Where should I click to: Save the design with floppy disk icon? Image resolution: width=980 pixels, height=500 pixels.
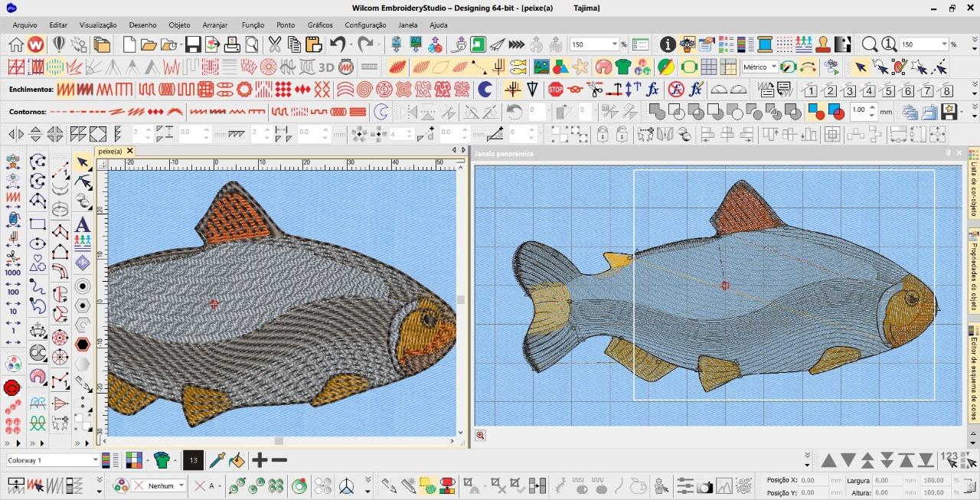[x=192, y=45]
